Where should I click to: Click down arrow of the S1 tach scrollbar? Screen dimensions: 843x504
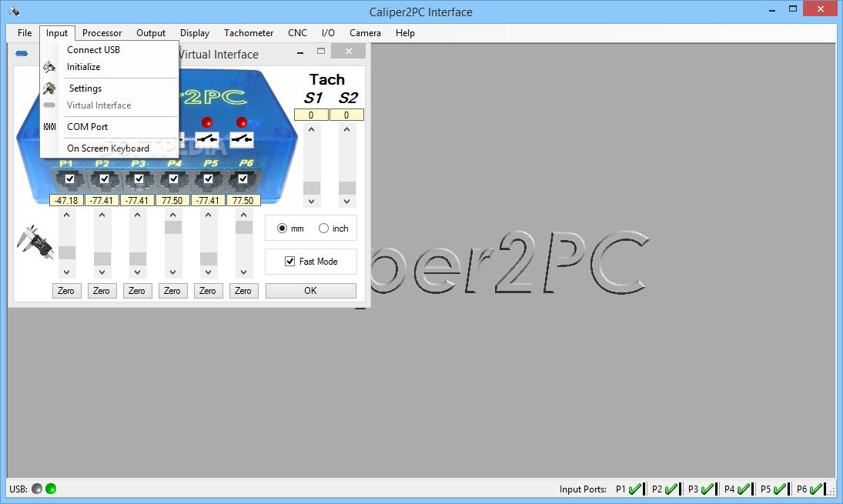312,202
